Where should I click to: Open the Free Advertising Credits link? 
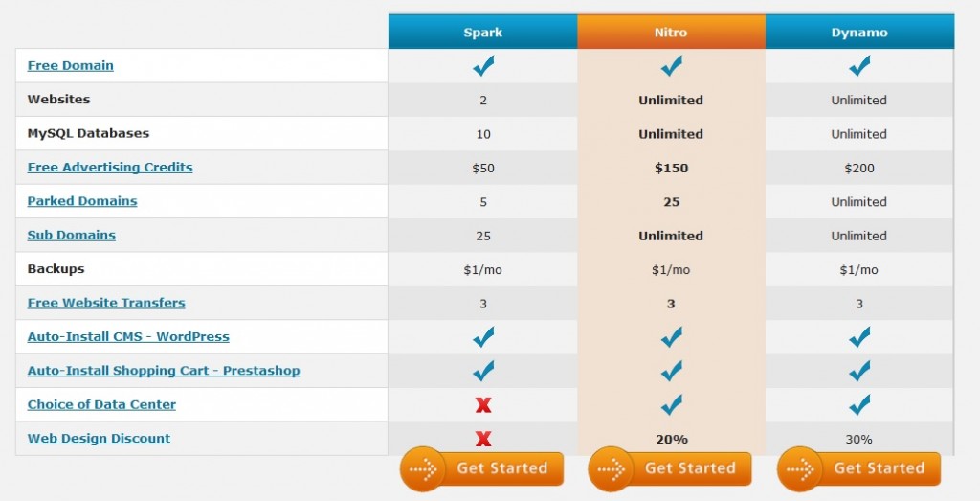click(110, 168)
